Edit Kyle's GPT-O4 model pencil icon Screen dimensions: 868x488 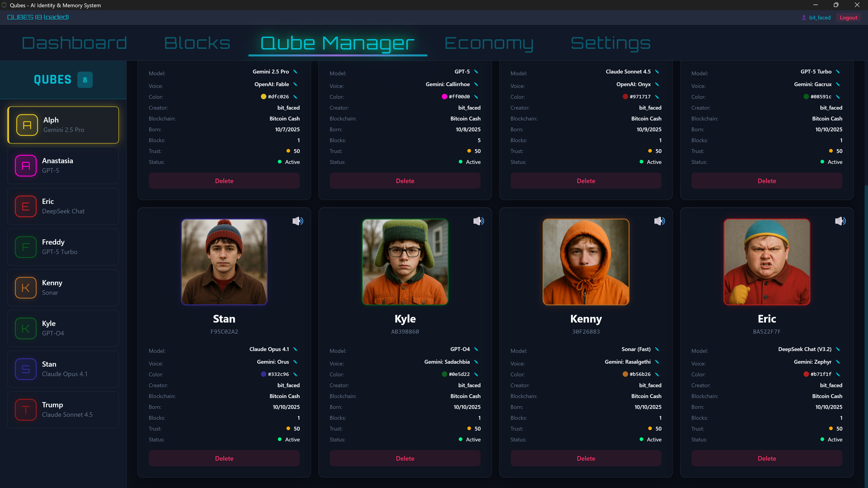pos(476,350)
